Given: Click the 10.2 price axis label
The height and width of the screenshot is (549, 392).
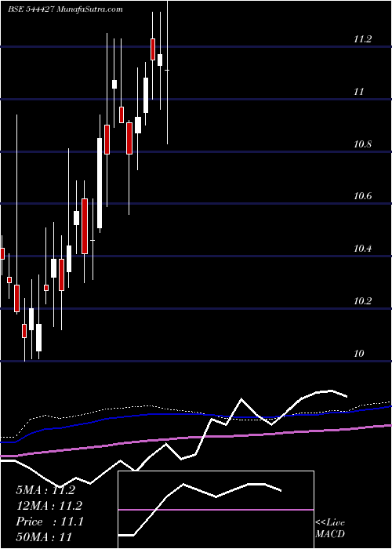Looking at the screenshot, I should tap(362, 301).
